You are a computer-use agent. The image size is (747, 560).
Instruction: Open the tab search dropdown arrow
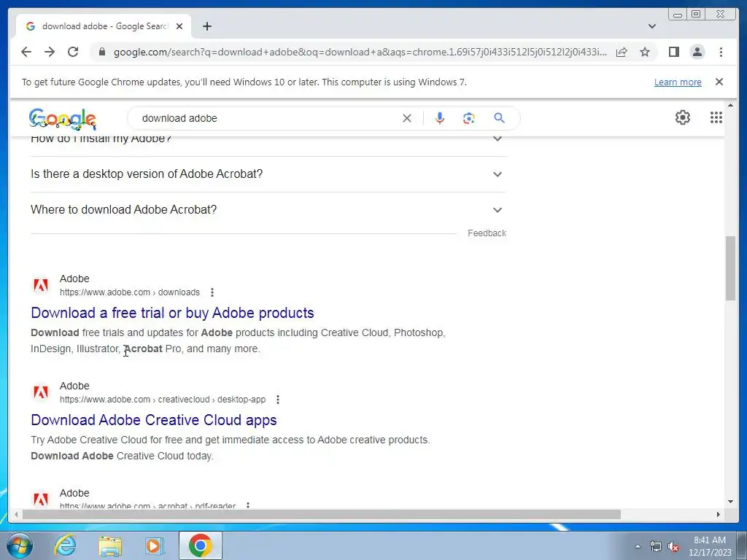(652, 26)
